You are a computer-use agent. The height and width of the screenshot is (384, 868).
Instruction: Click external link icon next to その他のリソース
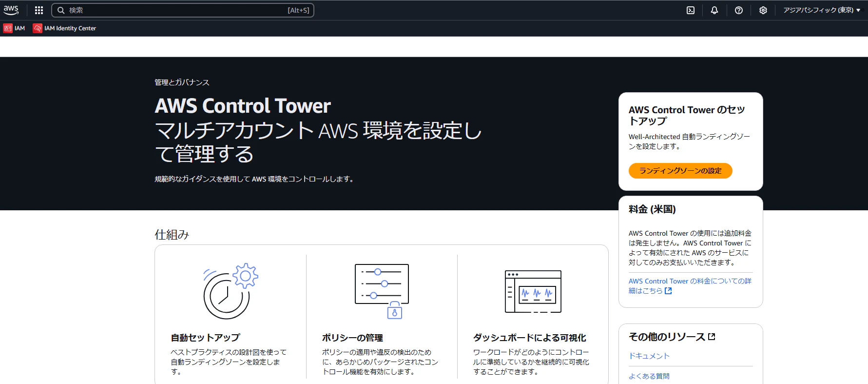[x=712, y=337]
